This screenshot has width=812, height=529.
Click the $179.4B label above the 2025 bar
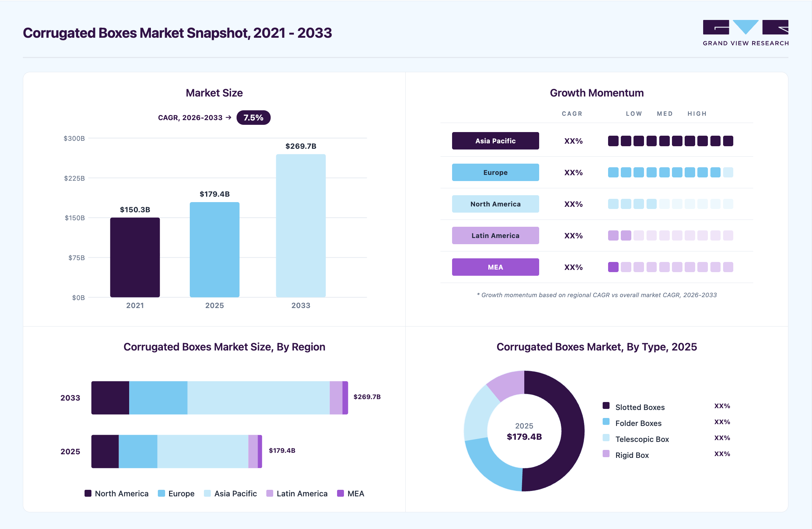[x=214, y=194]
